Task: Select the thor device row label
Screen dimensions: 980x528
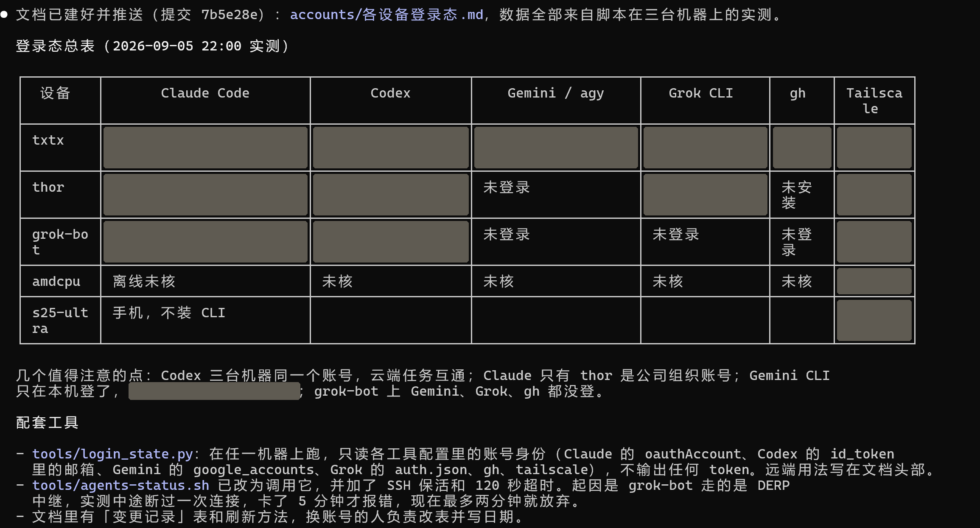Action: pyautogui.click(x=48, y=187)
